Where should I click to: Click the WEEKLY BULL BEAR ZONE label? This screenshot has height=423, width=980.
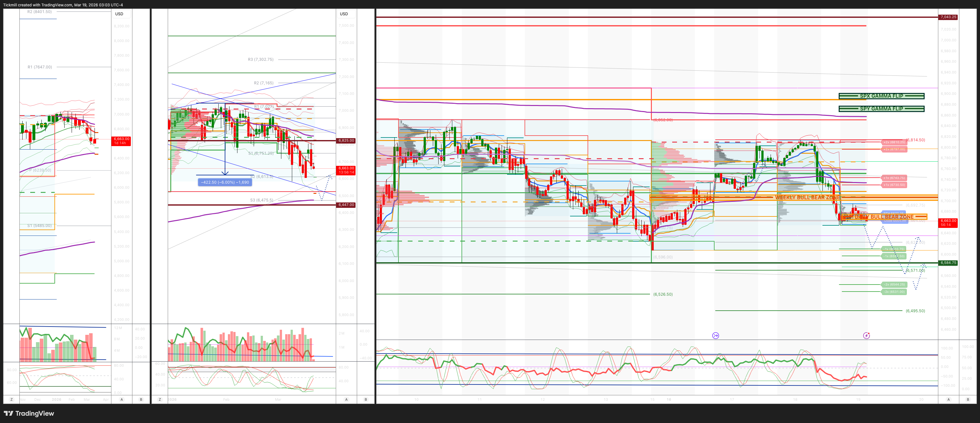pos(807,197)
